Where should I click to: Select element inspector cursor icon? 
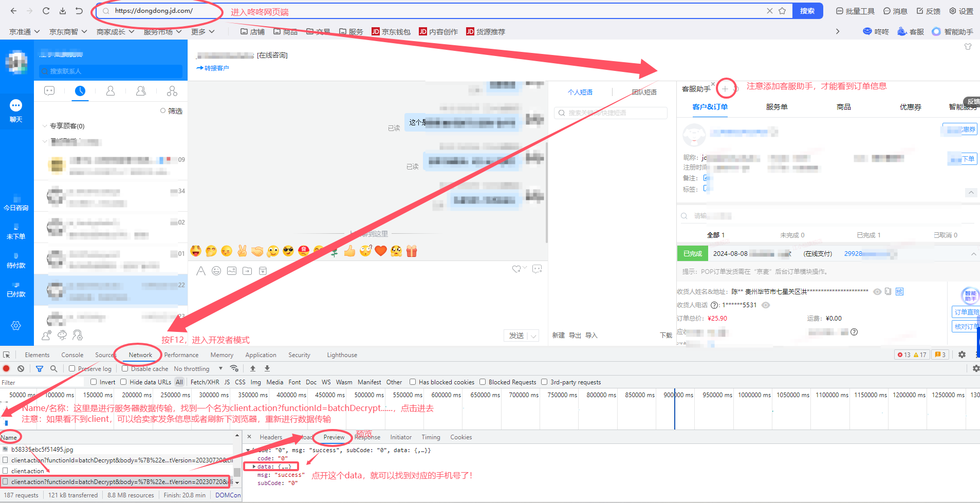click(x=7, y=355)
